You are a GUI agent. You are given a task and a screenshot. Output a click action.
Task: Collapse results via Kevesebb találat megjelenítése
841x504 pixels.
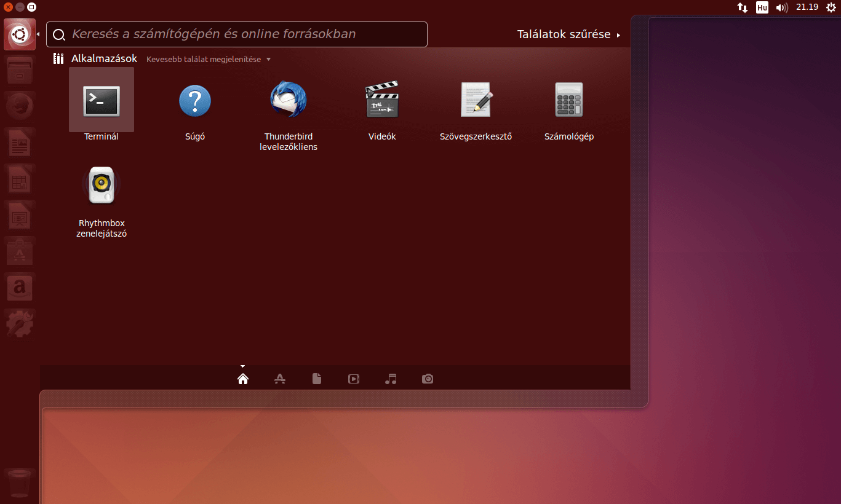(x=209, y=60)
